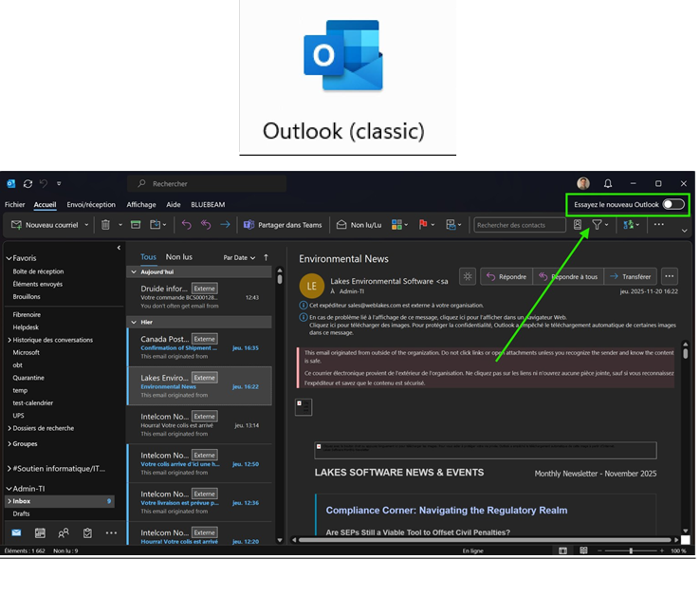This screenshot has height=597, width=700.
Task: Collapse the Favoris section
Action: pos(9,258)
